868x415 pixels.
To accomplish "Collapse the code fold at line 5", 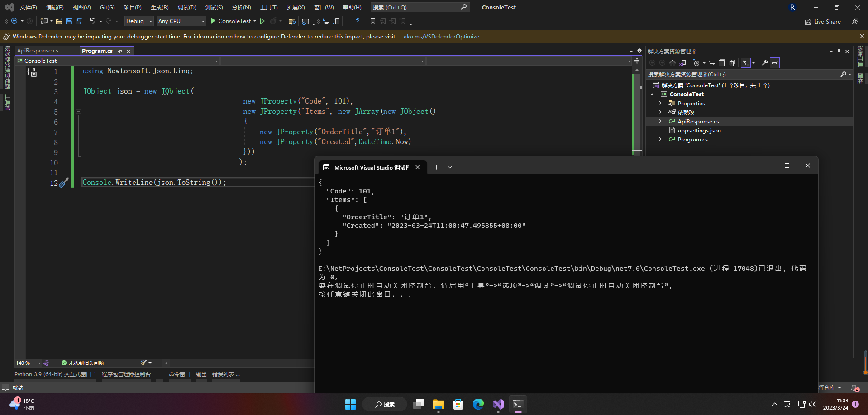I will coord(79,112).
